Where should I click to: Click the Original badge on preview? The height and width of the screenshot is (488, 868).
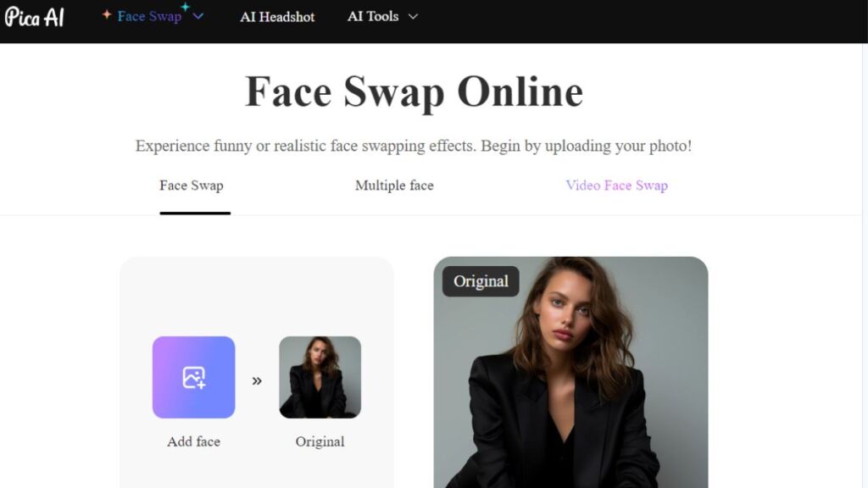coord(481,281)
